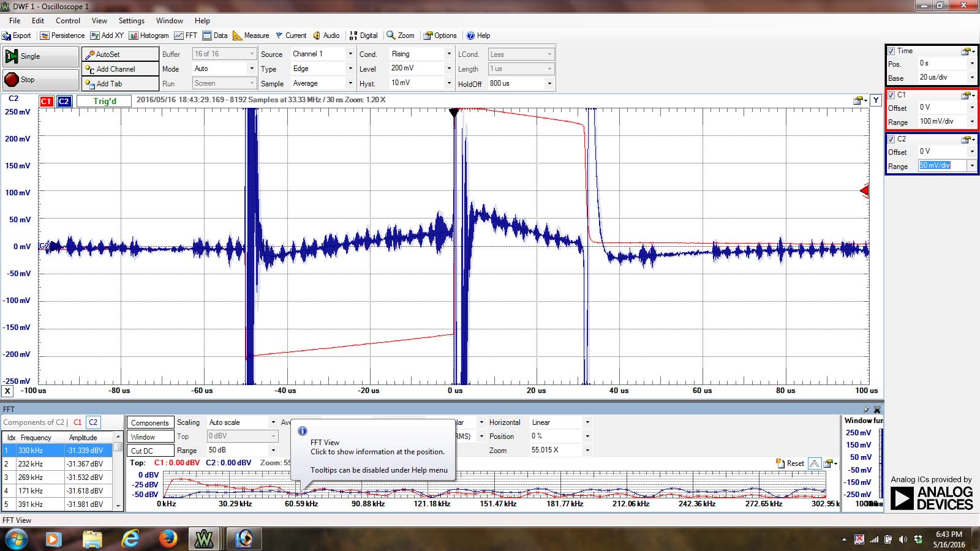Toggle the C2 channel checkbox
980x551 pixels.
coord(891,139)
